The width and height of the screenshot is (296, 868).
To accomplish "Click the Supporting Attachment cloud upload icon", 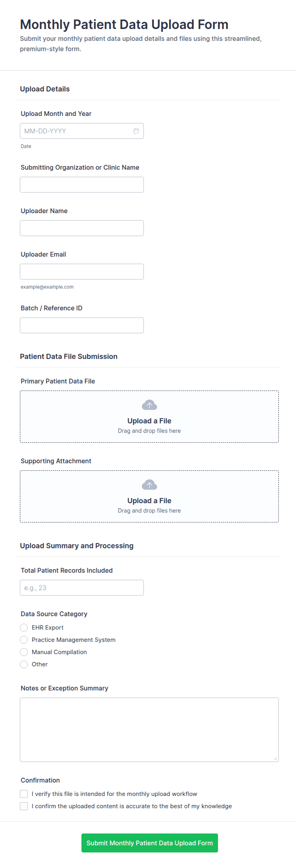I will pos(149,485).
